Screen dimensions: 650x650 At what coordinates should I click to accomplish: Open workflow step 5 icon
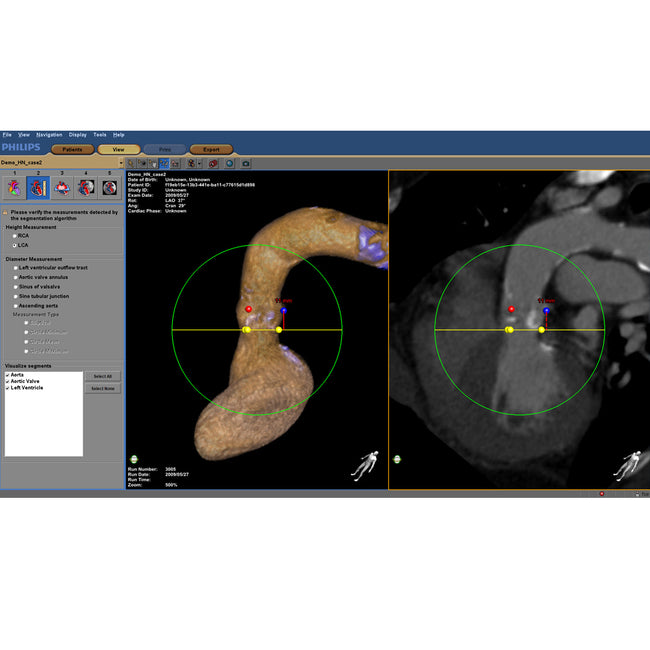(x=110, y=186)
